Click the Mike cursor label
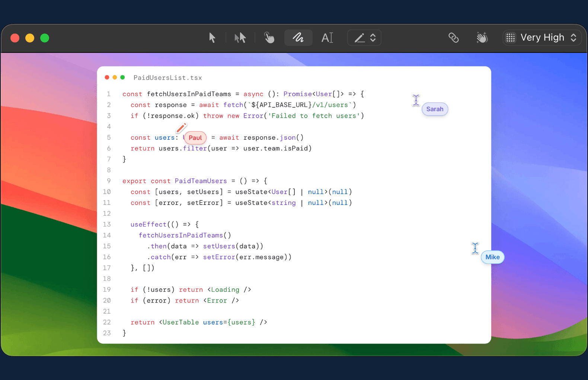Screen dimensions: 588x380 pyautogui.click(x=492, y=257)
